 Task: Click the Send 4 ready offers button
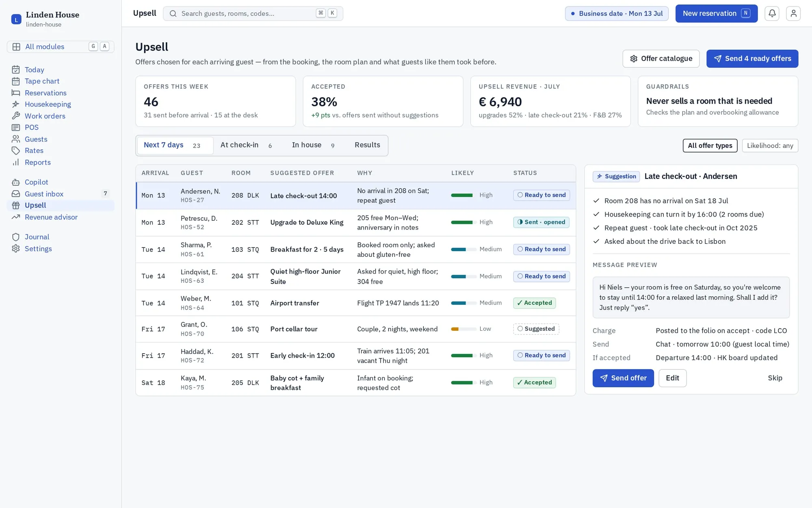[x=752, y=59]
